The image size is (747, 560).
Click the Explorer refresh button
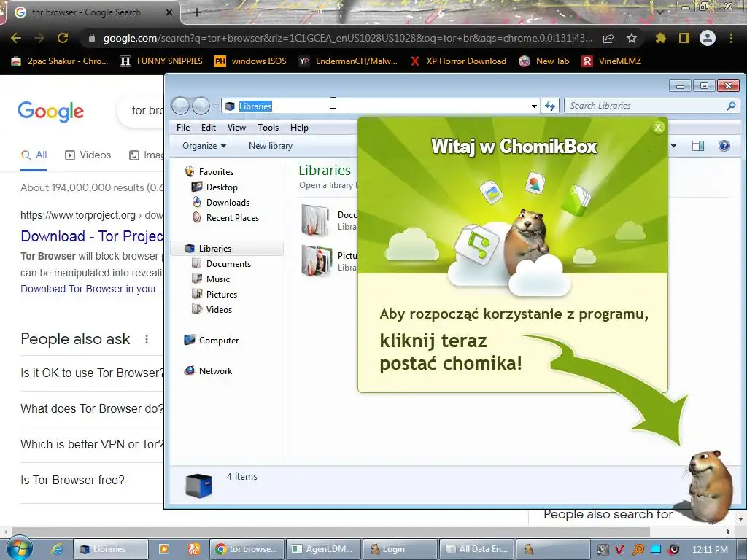(x=550, y=106)
